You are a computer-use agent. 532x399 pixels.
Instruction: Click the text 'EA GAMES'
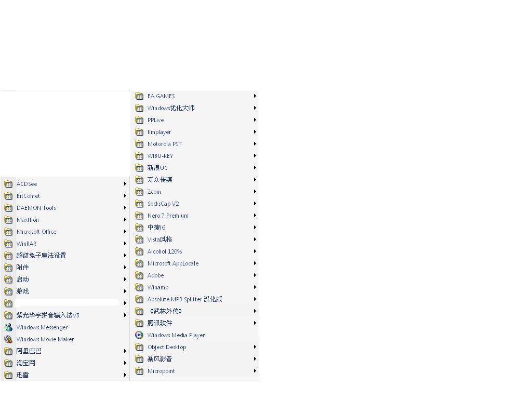(x=161, y=96)
